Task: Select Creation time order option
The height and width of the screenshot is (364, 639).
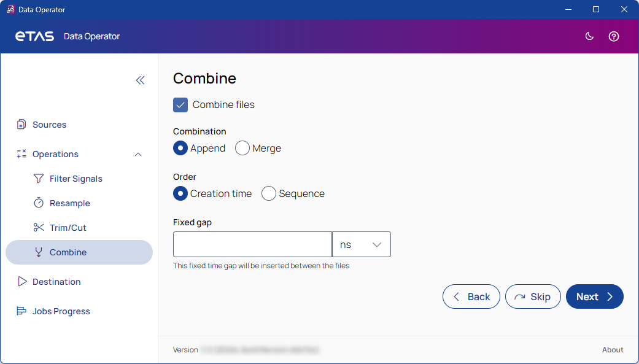Action: tap(180, 194)
